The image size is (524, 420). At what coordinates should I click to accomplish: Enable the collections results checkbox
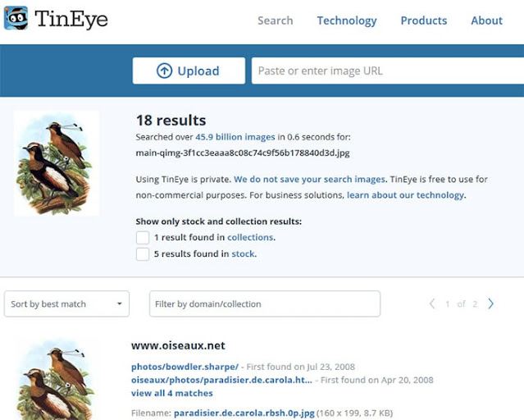(x=143, y=237)
